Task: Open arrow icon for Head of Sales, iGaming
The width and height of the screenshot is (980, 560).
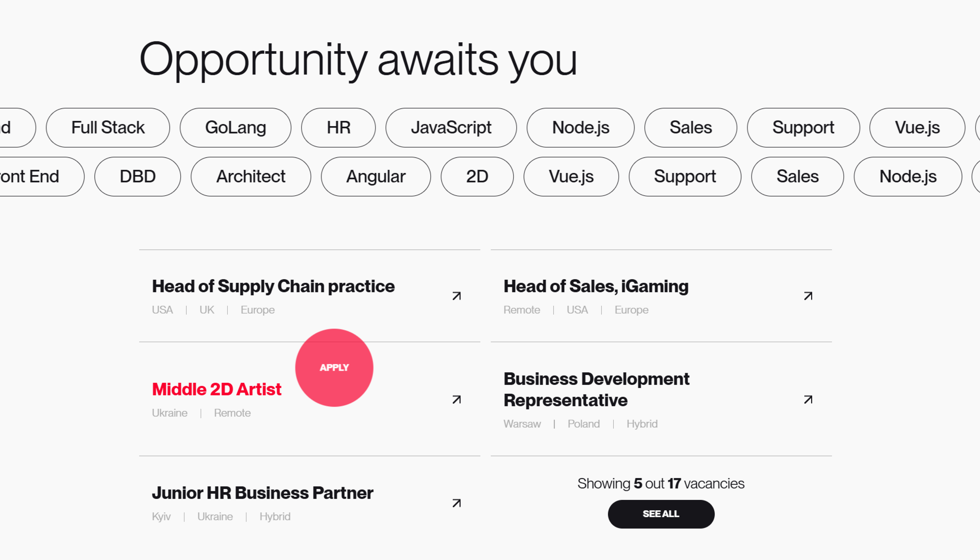Action: click(808, 296)
